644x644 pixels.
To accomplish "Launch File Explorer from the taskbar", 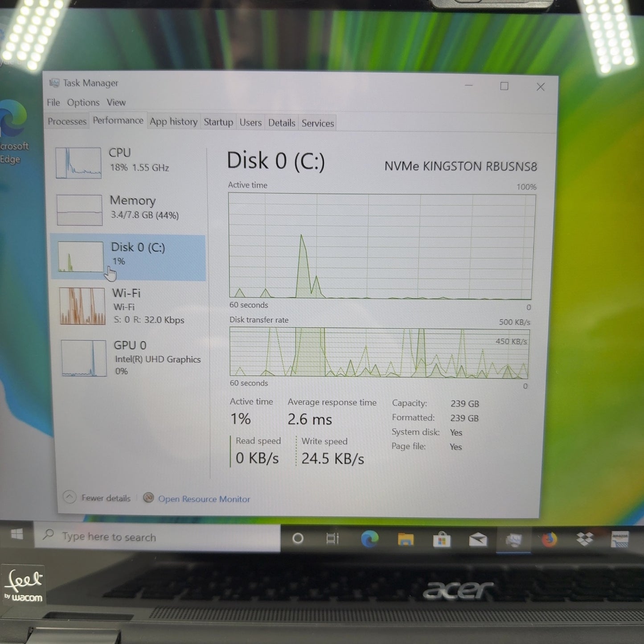I will [406, 540].
